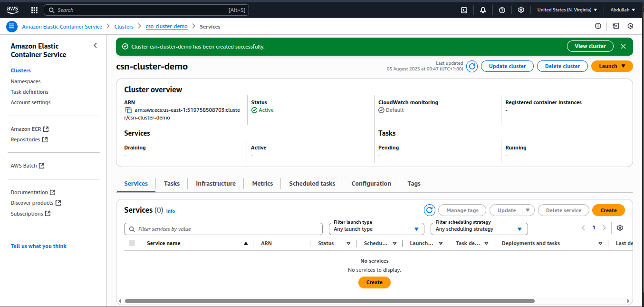
Task: Open the Services grid menu icon
Action: coord(34,10)
